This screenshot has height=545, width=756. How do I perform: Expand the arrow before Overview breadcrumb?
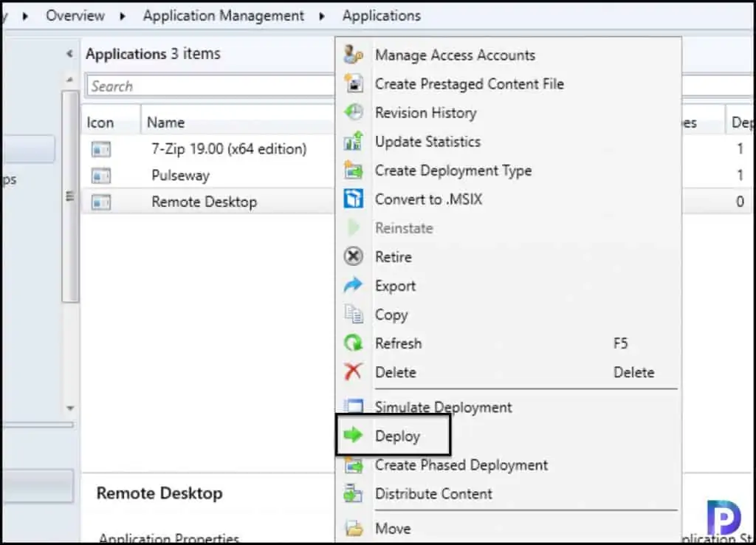pyautogui.click(x=25, y=16)
